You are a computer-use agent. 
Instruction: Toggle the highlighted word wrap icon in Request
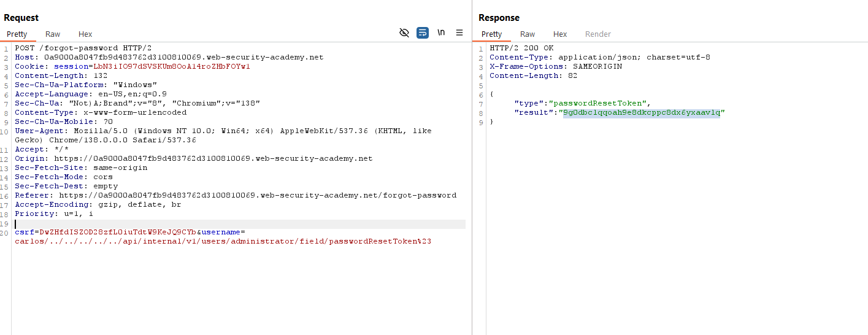coord(423,33)
